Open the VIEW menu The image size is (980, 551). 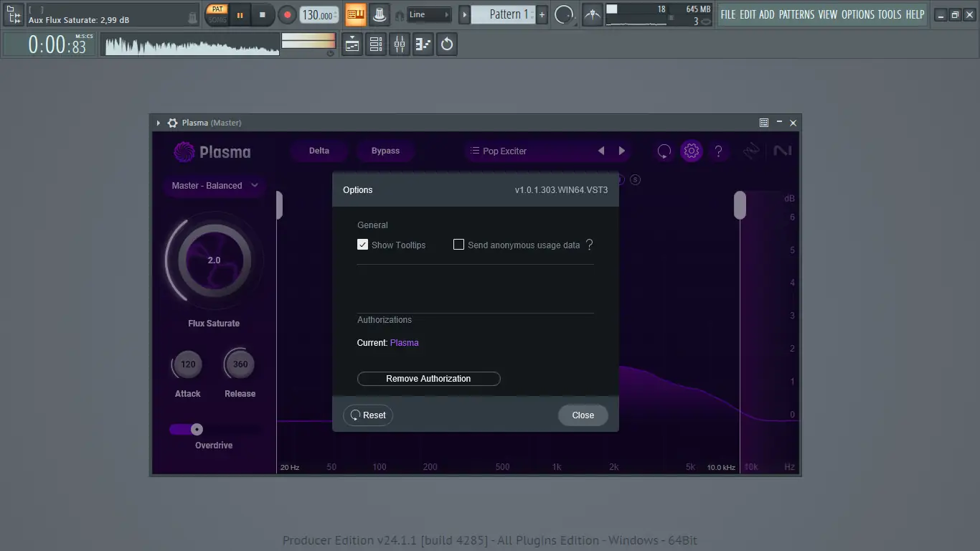point(828,14)
